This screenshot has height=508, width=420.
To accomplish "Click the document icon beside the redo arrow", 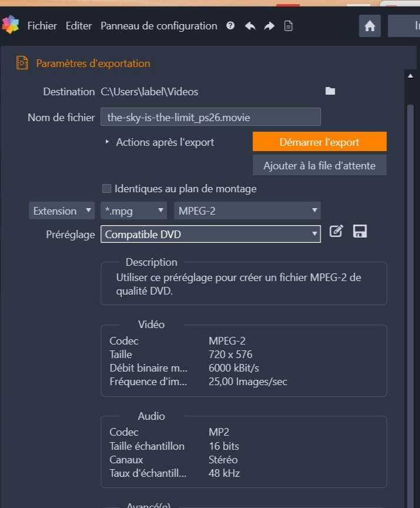I will tap(288, 26).
